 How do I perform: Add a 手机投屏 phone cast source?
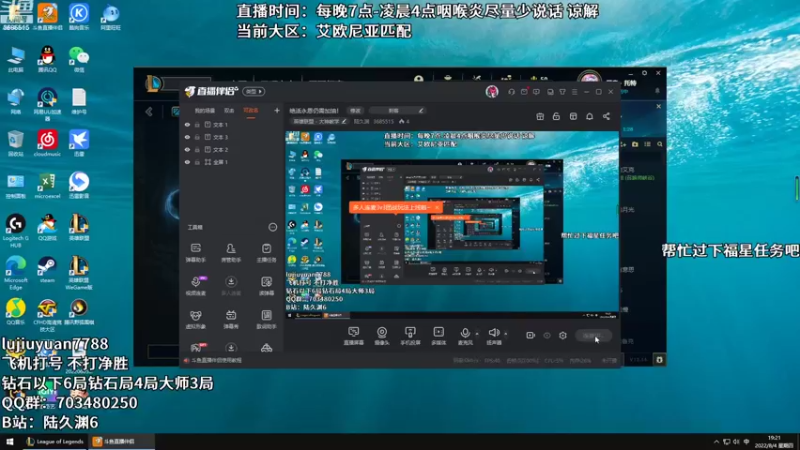pos(410,336)
